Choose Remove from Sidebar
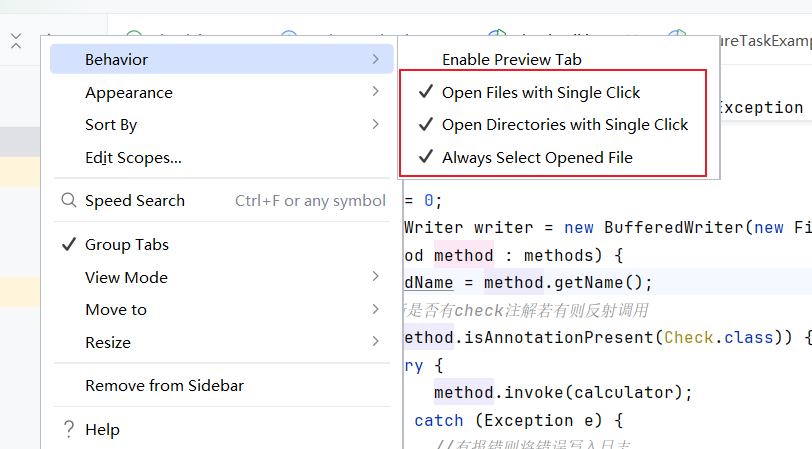The height and width of the screenshot is (449, 812). tap(164, 385)
